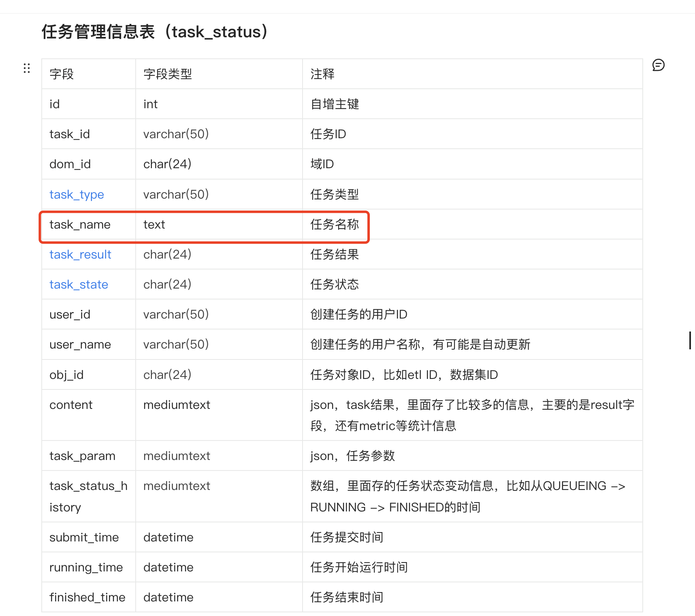Click the 任务名称 comment cell
Image resolution: width=695 pixels, height=616 pixels.
pos(335,225)
